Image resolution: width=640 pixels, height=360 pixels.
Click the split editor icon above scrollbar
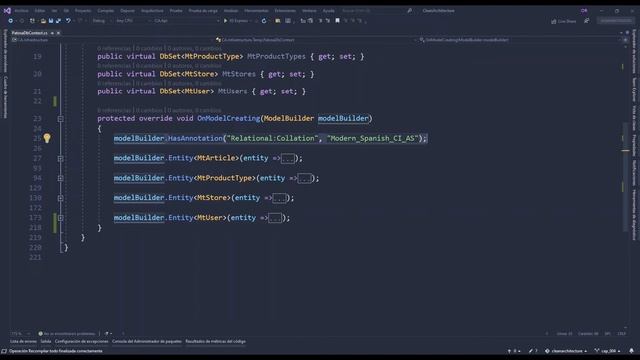[x=625, y=40]
